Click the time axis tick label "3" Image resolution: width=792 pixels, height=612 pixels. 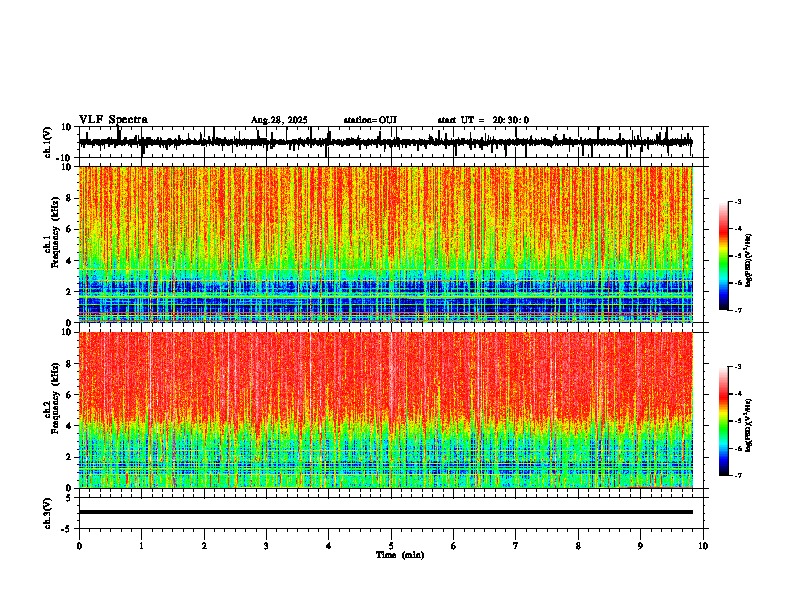click(266, 546)
